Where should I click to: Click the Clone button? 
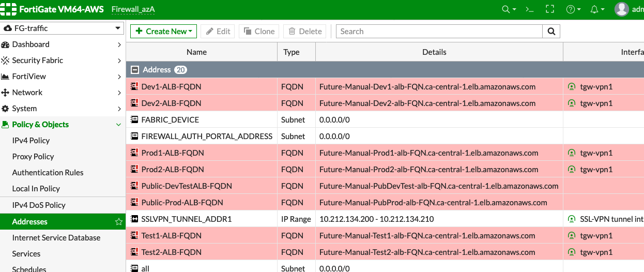click(x=259, y=32)
